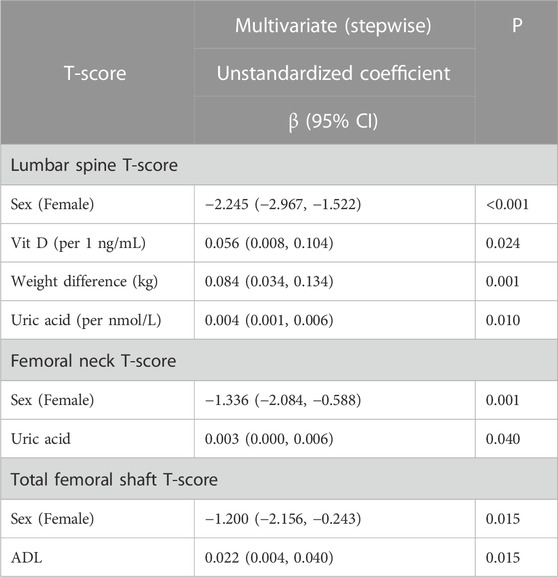The width and height of the screenshot is (558, 577).
Task: Click the Femoral neck T-score section row
Action: [279, 361]
